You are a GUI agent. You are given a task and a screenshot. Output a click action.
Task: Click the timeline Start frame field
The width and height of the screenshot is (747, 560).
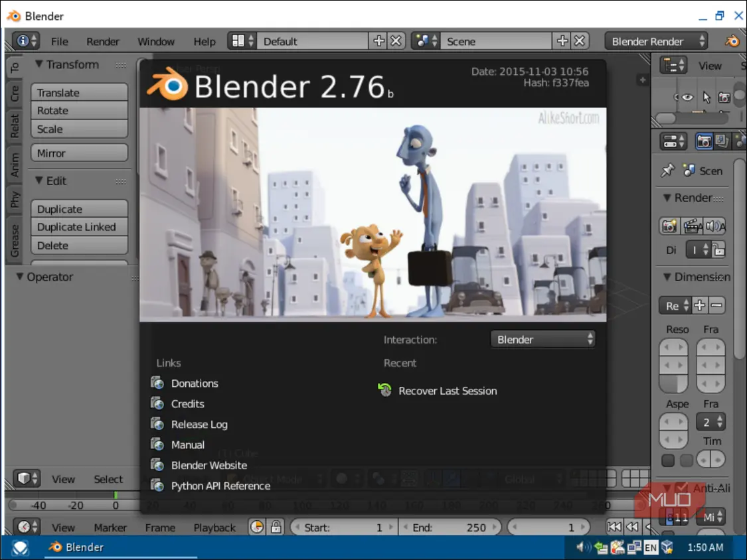click(343, 527)
